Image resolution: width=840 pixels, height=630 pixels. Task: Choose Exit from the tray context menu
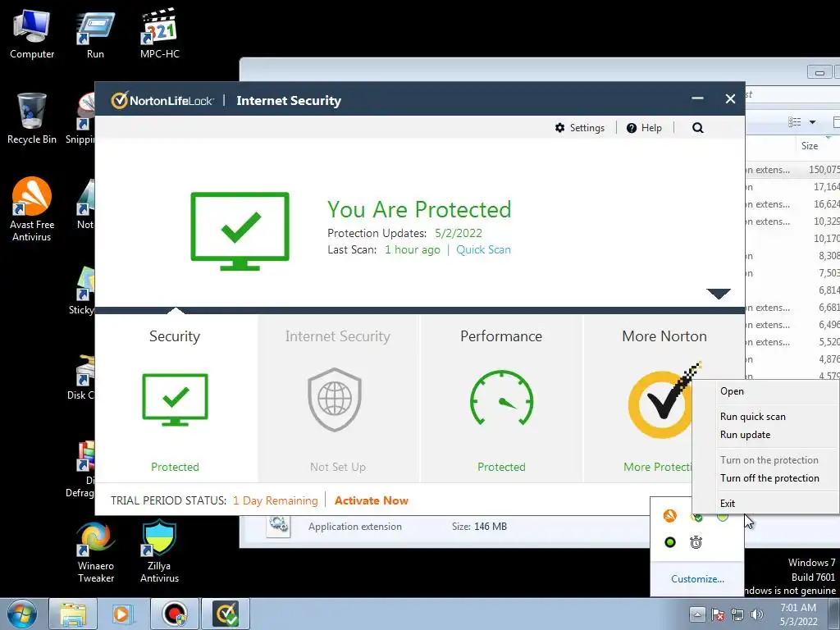[766, 503]
